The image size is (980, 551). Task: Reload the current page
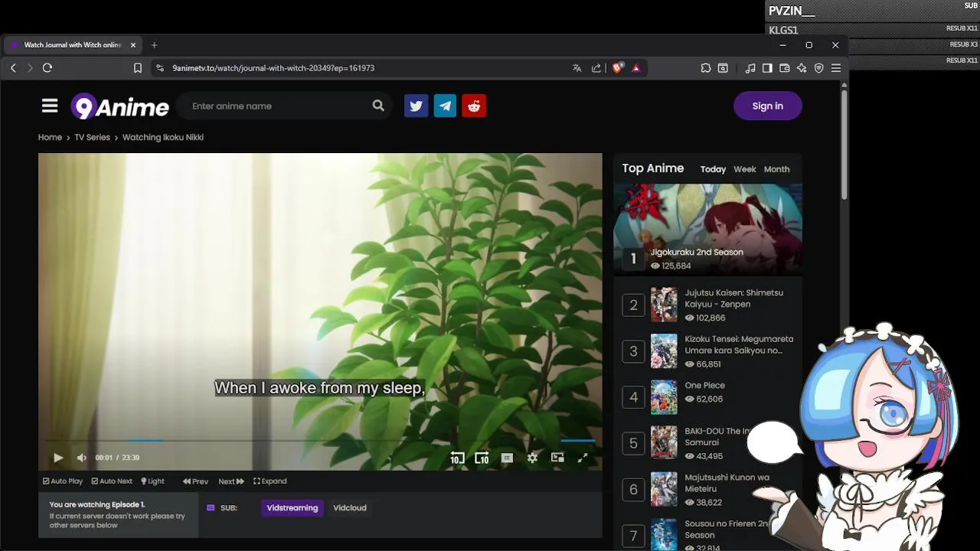(47, 68)
